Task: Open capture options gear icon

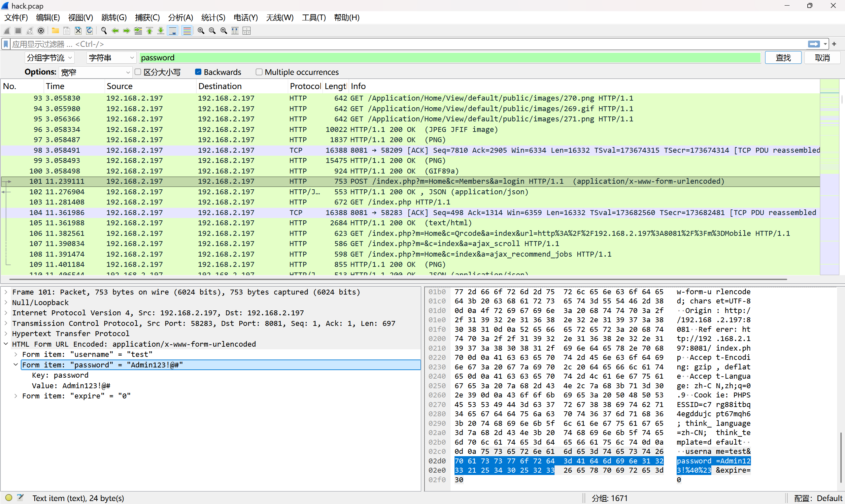Action: pyautogui.click(x=41, y=31)
